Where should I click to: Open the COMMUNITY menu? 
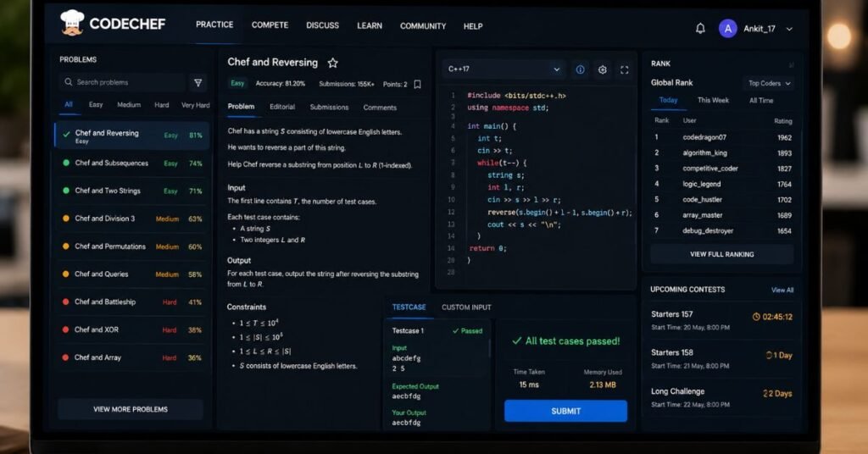coord(423,26)
